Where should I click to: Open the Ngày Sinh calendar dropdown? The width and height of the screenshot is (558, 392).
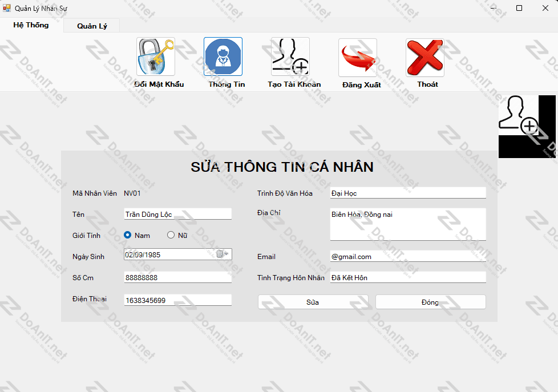coord(223,254)
